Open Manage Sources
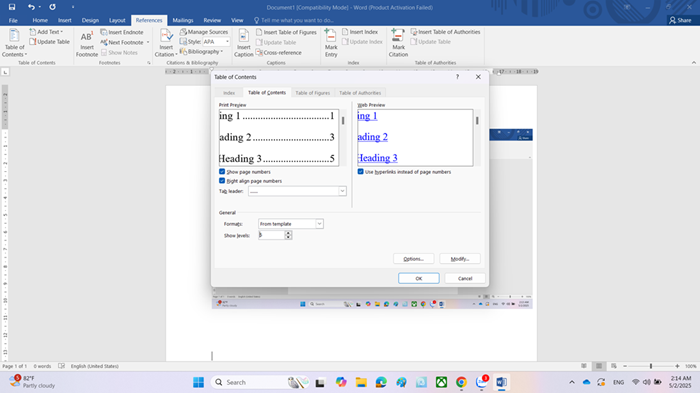Image resolution: width=700 pixels, height=393 pixels. click(x=204, y=32)
